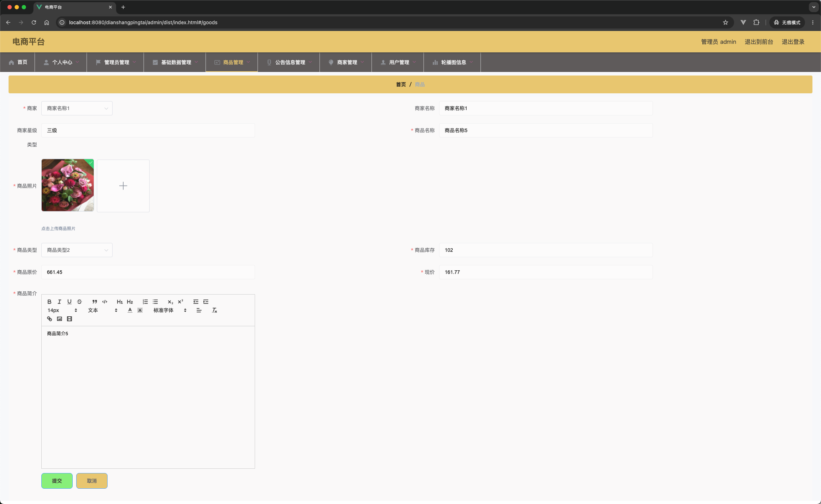Open the browser three-dot menu
Viewport: 821px width, 504px height.
point(813,22)
